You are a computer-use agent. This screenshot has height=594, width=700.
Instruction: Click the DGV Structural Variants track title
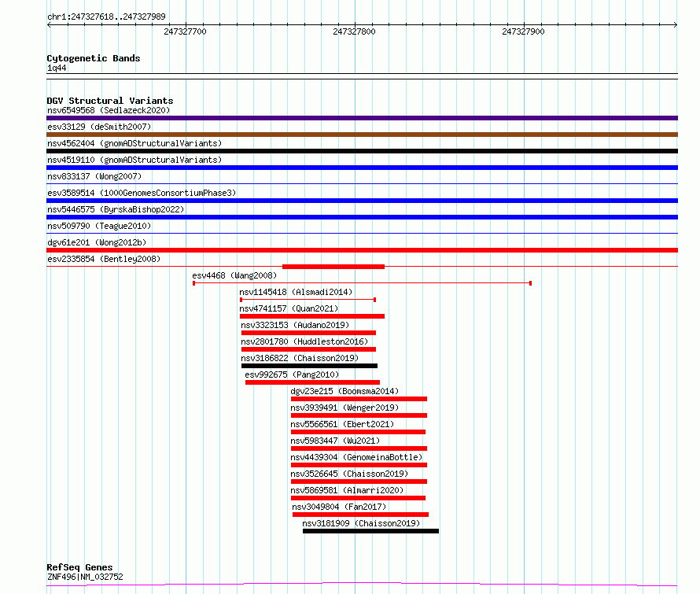tap(110, 101)
